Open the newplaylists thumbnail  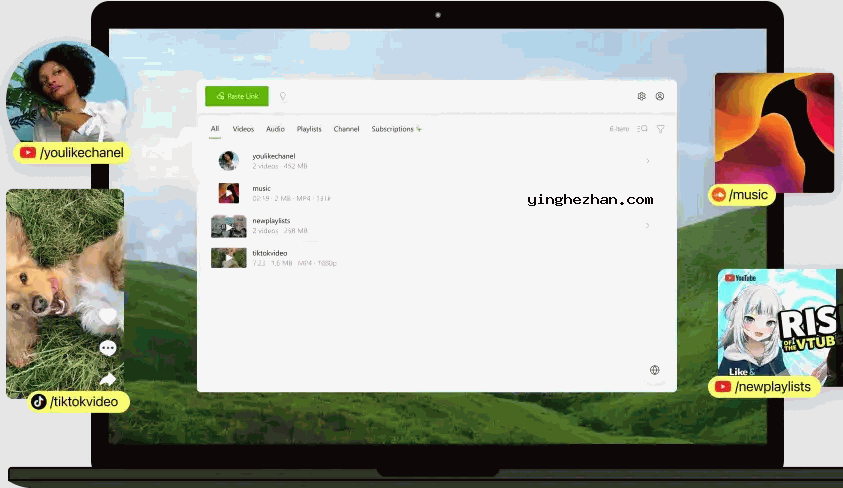(x=228, y=226)
